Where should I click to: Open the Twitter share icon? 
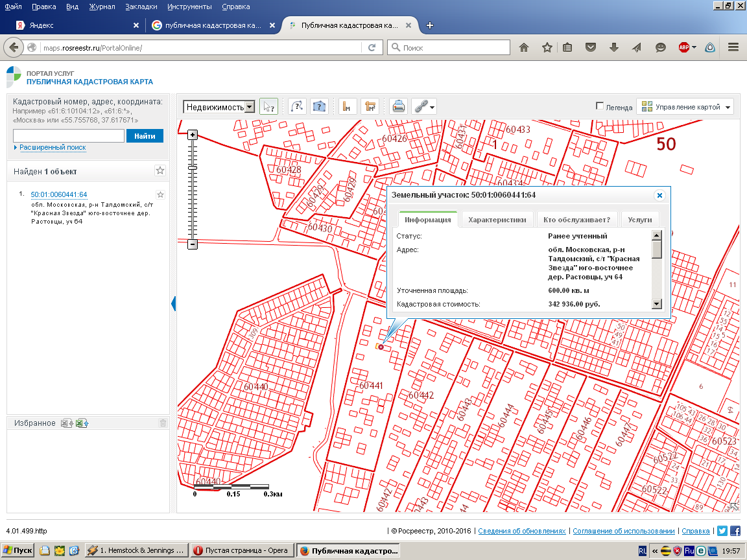click(x=722, y=530)
